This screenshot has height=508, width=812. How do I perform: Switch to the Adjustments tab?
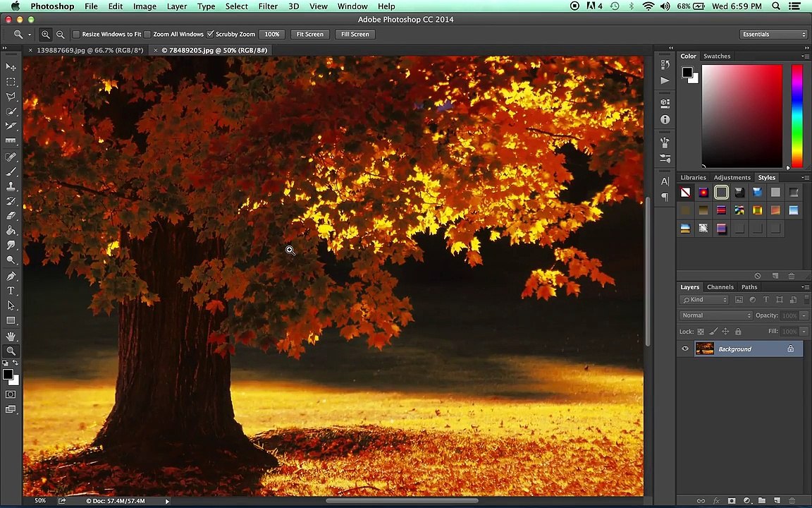[x=732, y=177]
